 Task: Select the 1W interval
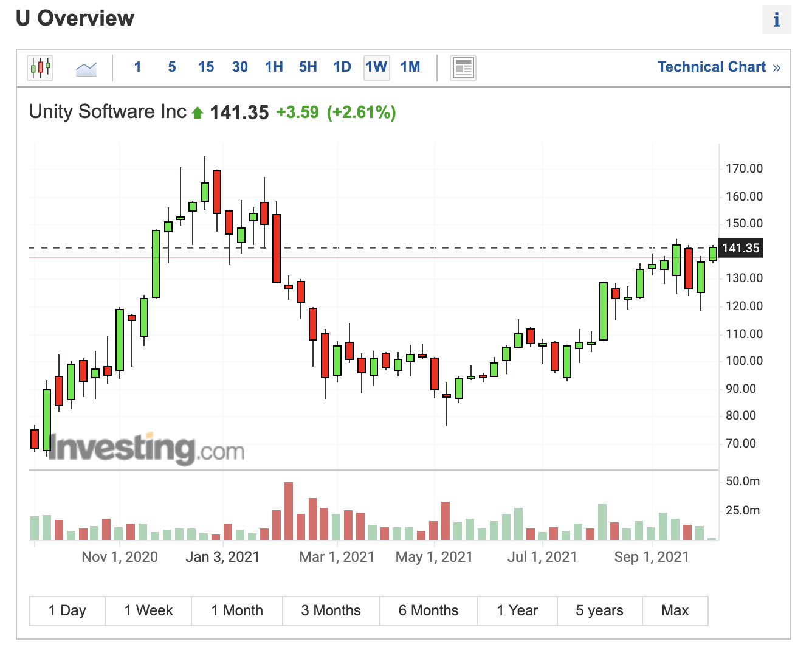(x=376, y=67)
